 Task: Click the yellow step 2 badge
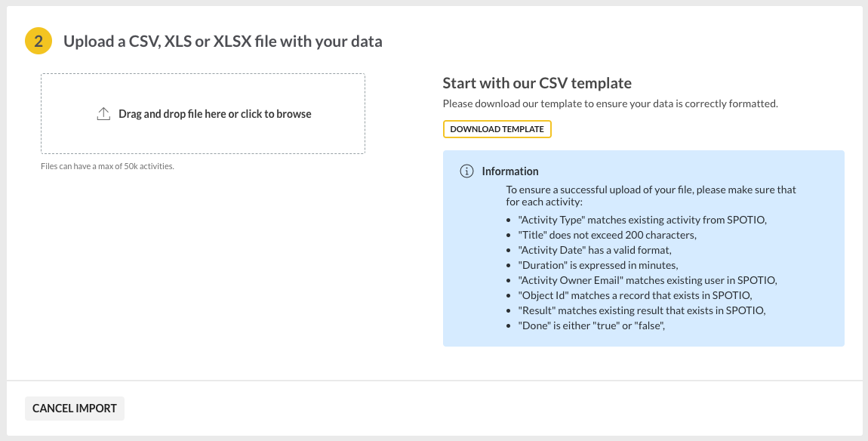click(38, 42)
